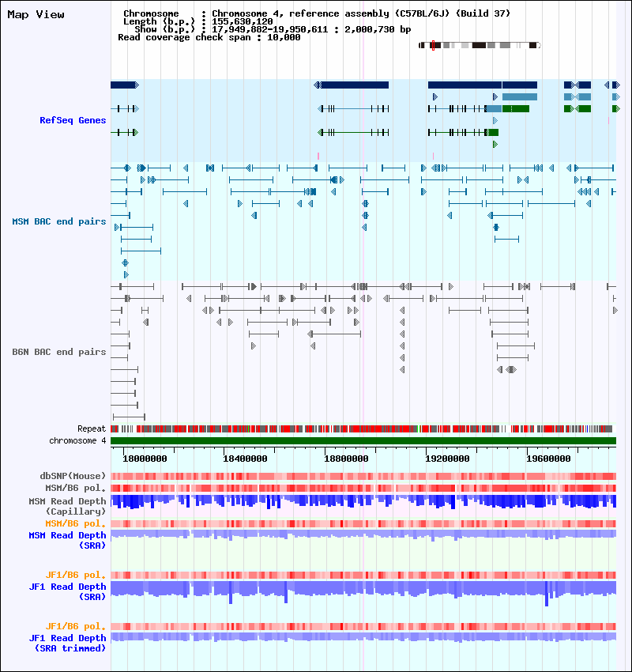The image size is (632, 672).
Task: Click the chromosome 4 ideogram overview
Action: tap(480, 45)
